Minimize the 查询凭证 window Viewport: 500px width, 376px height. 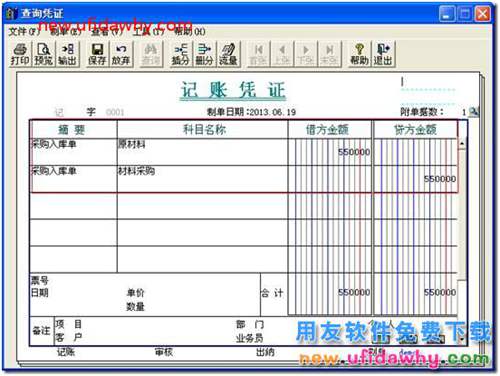coord(447,14)
